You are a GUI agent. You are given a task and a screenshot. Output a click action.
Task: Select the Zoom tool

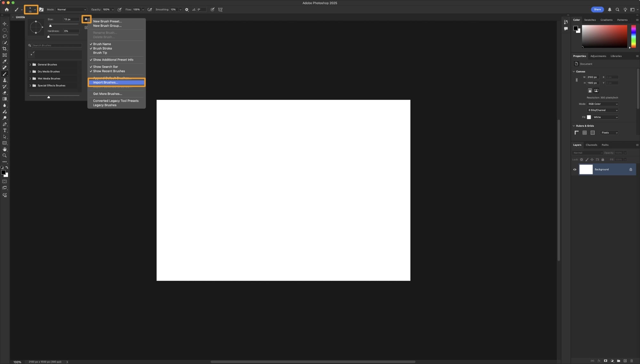(4, 156)
